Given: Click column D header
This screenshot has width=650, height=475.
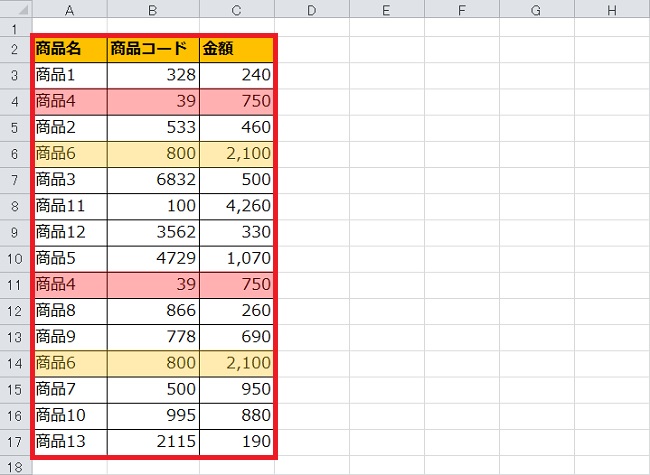Looking at the screenshot, I should 311,10.
